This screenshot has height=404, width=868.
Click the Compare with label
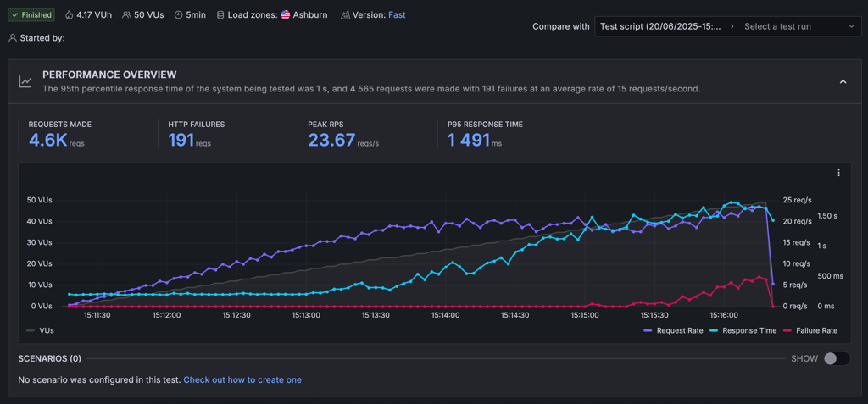(x=561, y=26)
